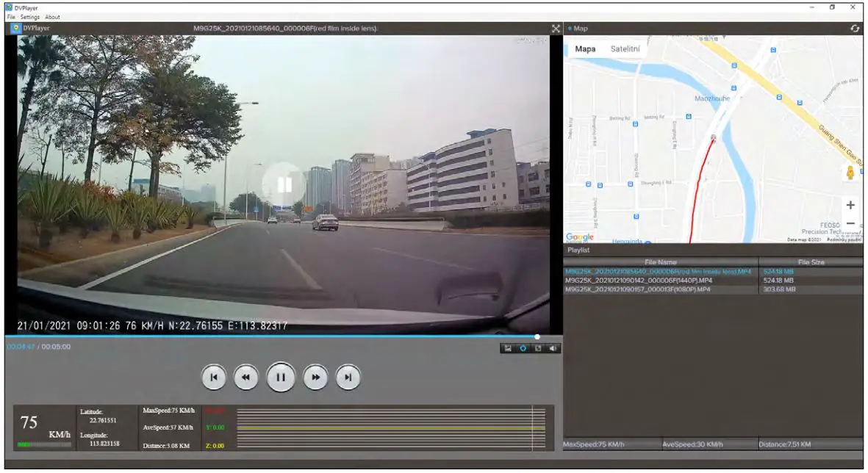Zoom out using the map minus button
Screen dimensions: 868x473
pos(850,222)
